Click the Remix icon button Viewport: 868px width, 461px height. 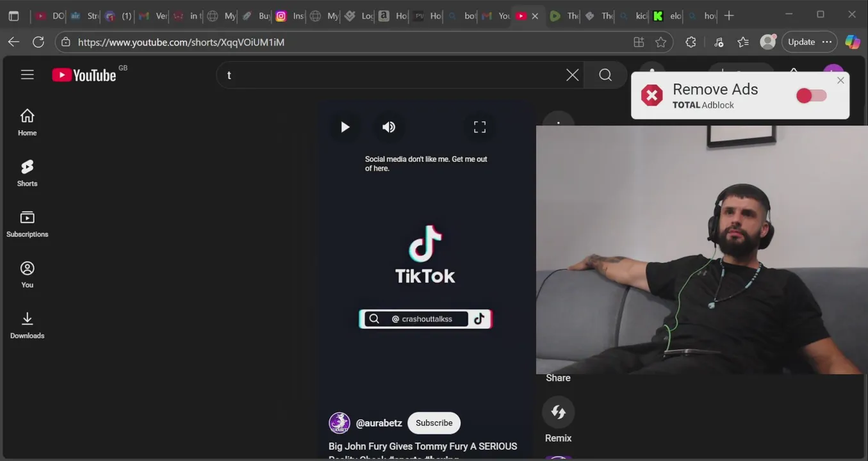(x=558, y=412)
